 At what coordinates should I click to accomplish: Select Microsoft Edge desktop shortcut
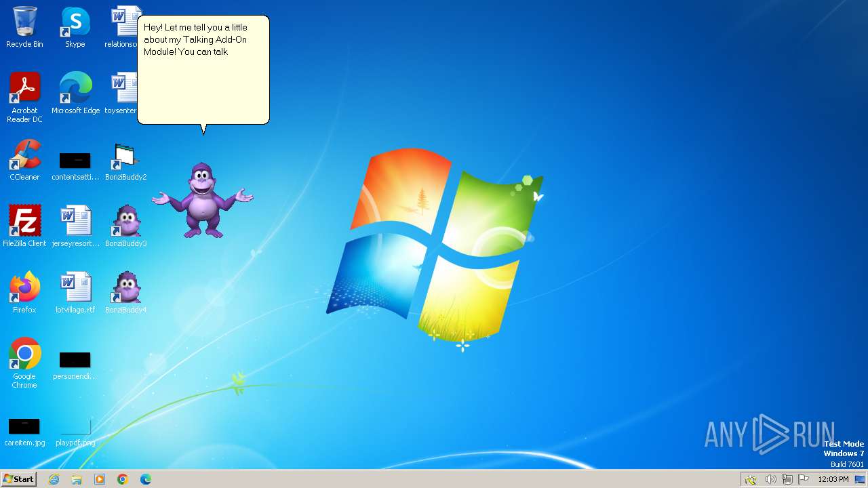[x=75, y=94]
